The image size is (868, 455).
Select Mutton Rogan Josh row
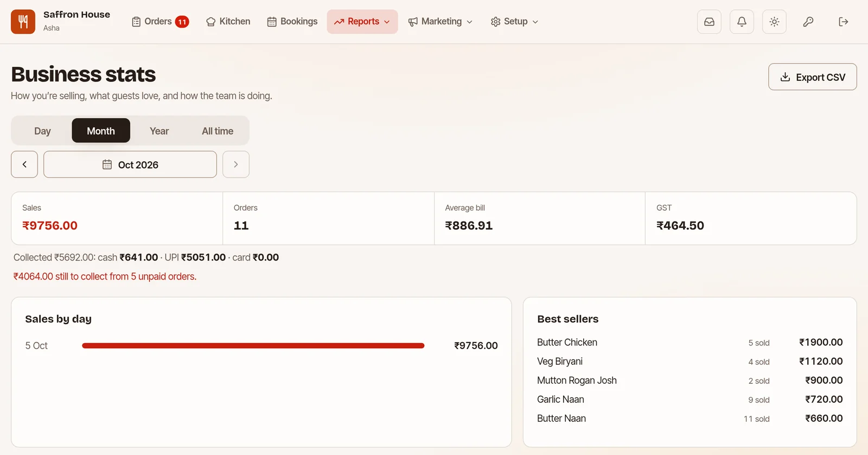[x=690, y=381]
